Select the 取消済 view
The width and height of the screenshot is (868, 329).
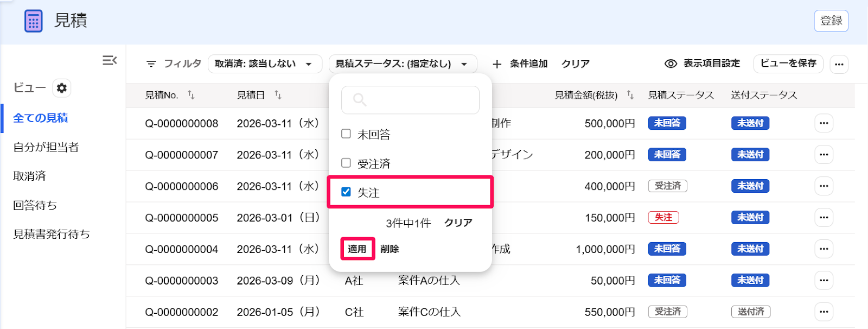[29, 176]
